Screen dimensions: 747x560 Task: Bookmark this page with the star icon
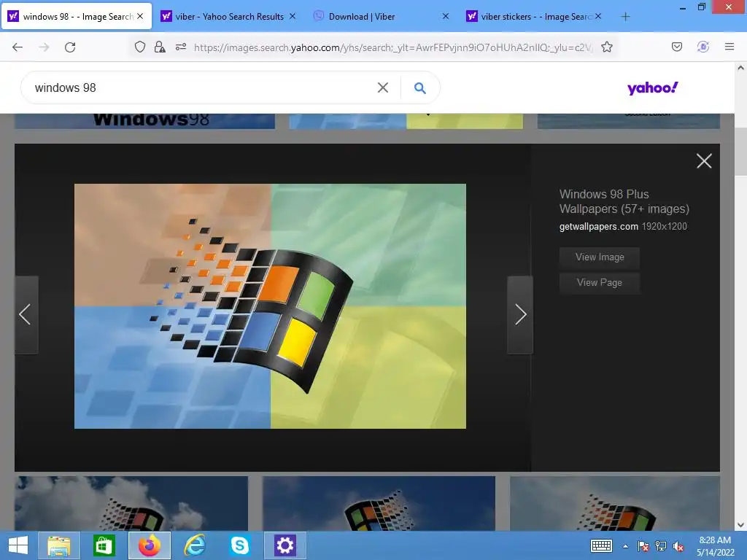[x=606, y=47]
